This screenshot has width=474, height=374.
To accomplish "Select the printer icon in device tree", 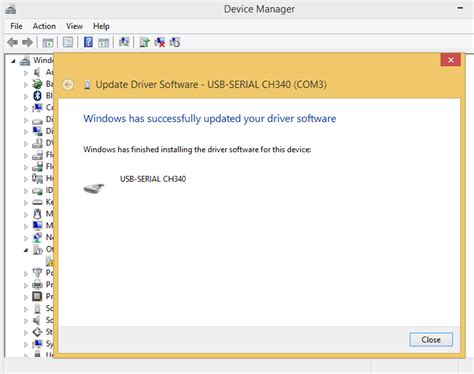I will 37,285.
